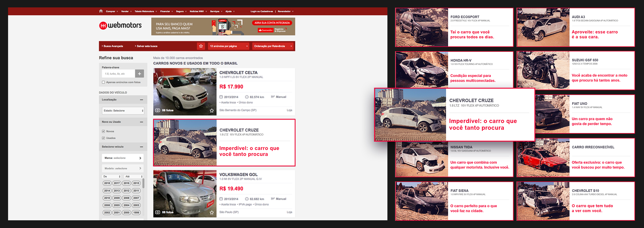Click odometer icon 82.574 km on Celta
This screenshot has height=228, width=644.
(x=247, y=97)
